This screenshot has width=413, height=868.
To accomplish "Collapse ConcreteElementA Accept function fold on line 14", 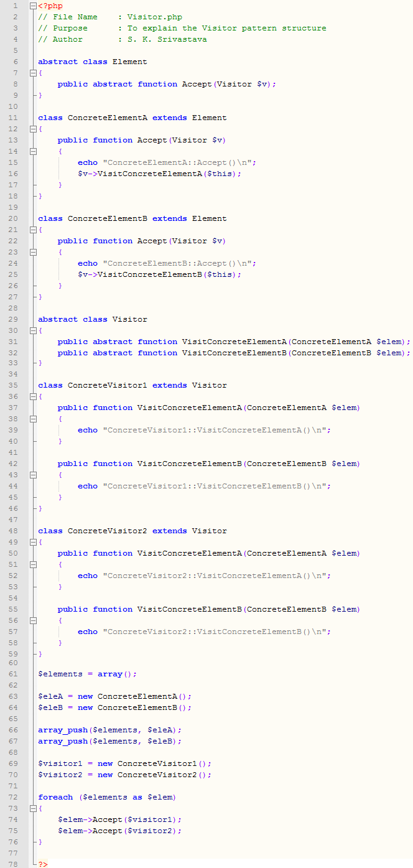I will (34, 151).
